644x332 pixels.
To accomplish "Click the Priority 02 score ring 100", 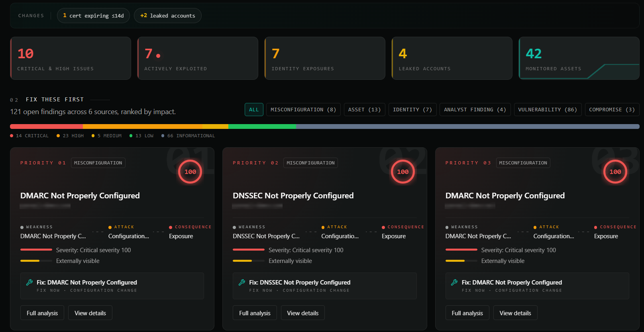I will [403, 172].
